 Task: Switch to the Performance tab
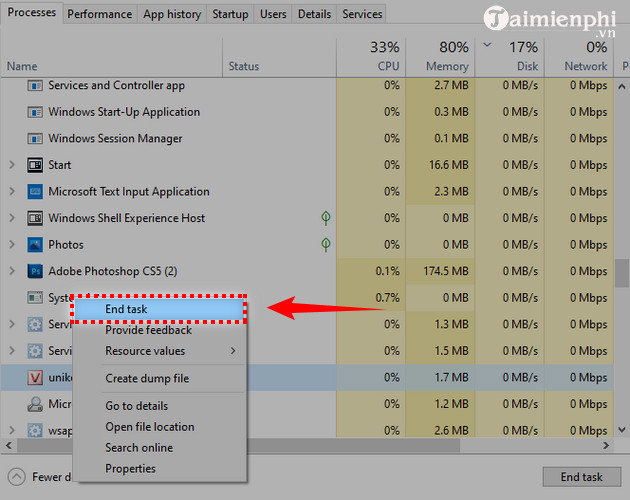100,14
